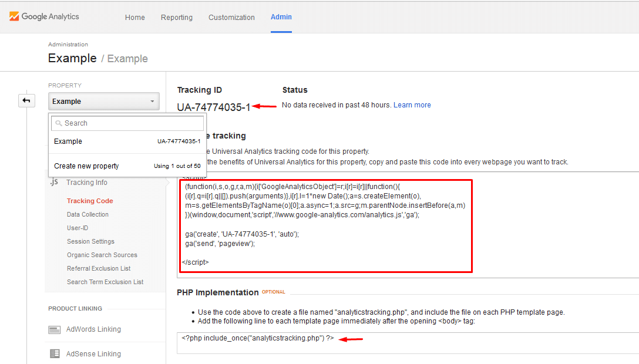Open AdWords Linking
This screenshot has width=639, height=364.
tap(94, 329)
